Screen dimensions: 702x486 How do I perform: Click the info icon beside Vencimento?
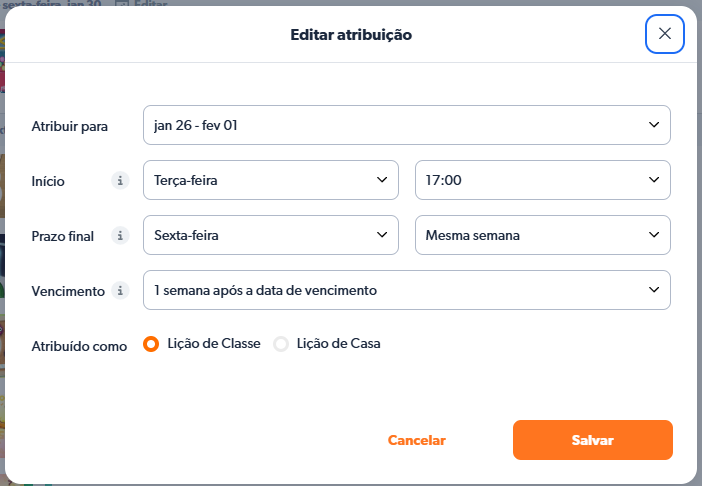tap(121, 291)
